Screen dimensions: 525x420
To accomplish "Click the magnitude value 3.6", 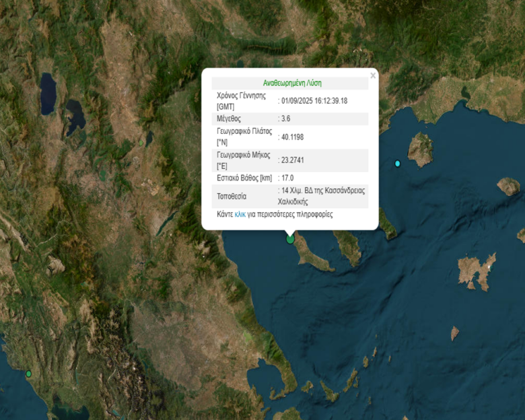I will tap(285, 118).
